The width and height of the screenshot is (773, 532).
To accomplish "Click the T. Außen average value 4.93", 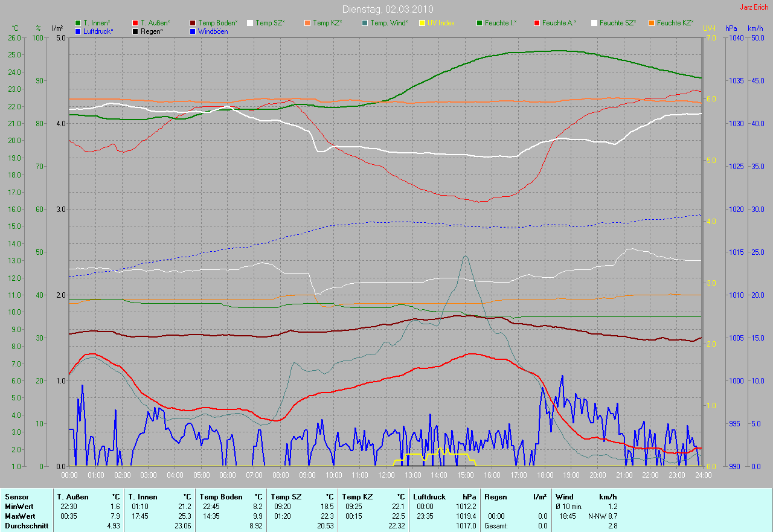I will 114,526.
